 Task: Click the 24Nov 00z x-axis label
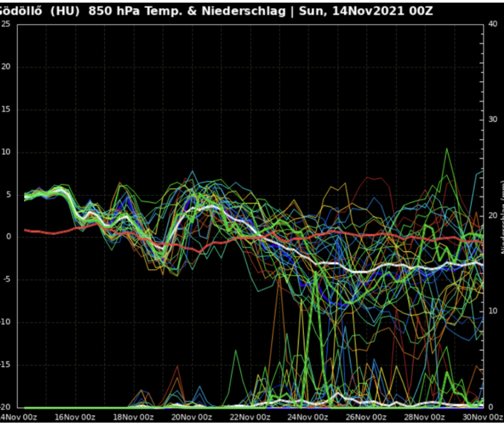tap(308, 417)
